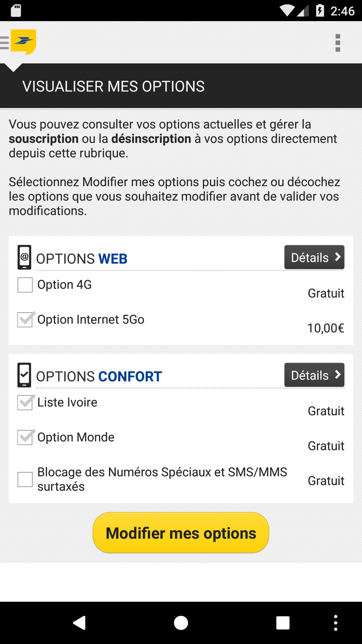Uncheck the Option Internet 5Go checkbox

coord(25,320)
